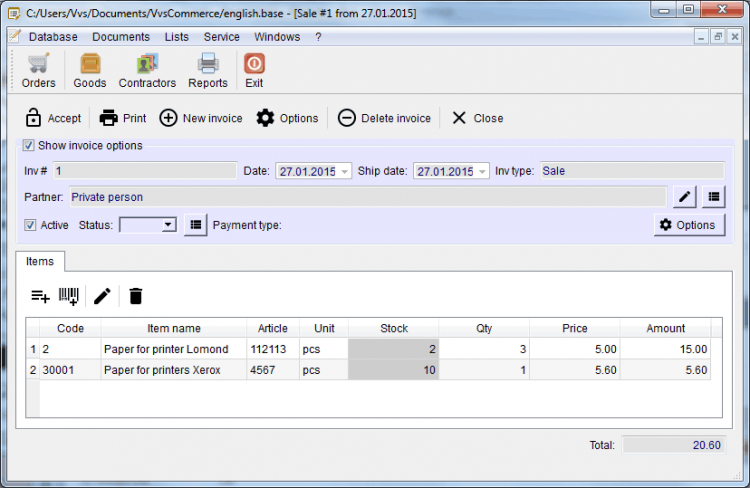Click the Close X icon in invoice toolbar
Screen dimensions: 750x488
pos(459,118)
